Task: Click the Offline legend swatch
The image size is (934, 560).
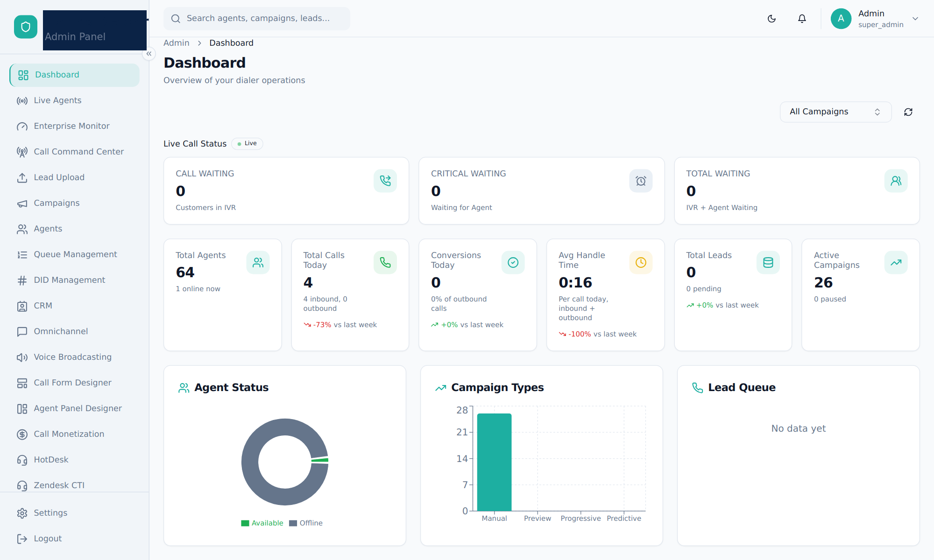Action: coord(293,523)
